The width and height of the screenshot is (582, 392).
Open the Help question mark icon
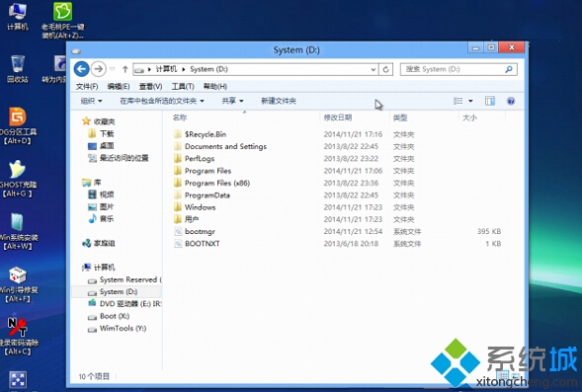point(511,101)
